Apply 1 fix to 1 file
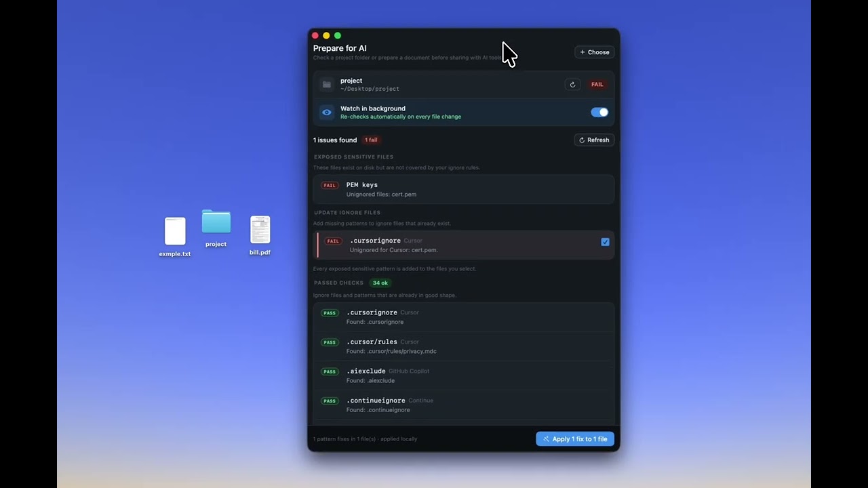This screenshot has height=488, width=868. point(575,439)
